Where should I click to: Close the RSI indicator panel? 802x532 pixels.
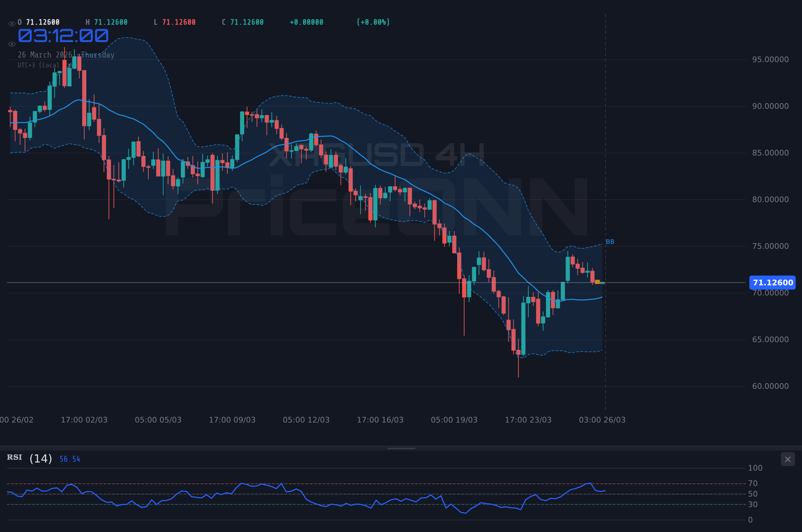pos(788,459)
